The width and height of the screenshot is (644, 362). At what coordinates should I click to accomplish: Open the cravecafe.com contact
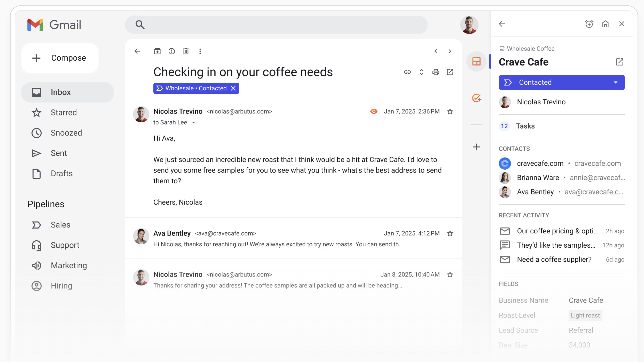click(561, 163)
